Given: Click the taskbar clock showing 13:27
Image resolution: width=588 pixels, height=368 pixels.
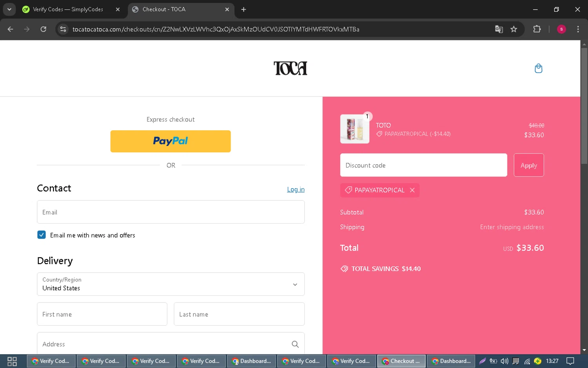Looking at the screenshot, I should [x=552, y=361].
